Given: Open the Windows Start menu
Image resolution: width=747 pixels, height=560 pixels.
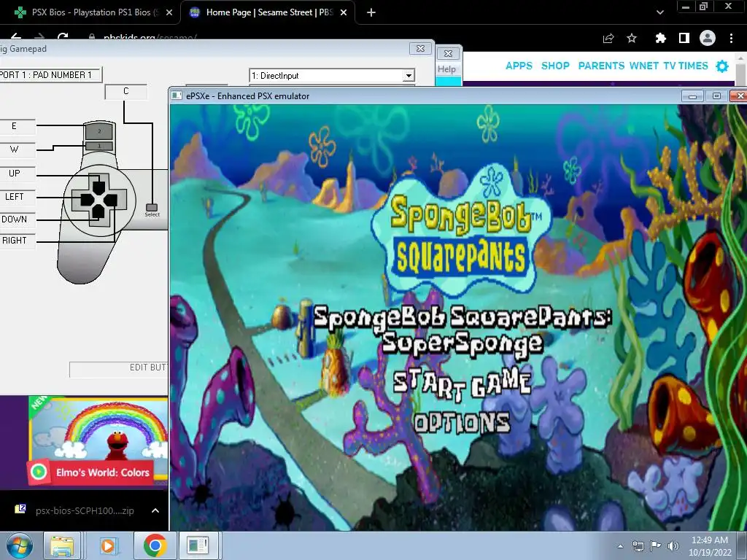Looking at the screenshot, I should tap(18, 545).
